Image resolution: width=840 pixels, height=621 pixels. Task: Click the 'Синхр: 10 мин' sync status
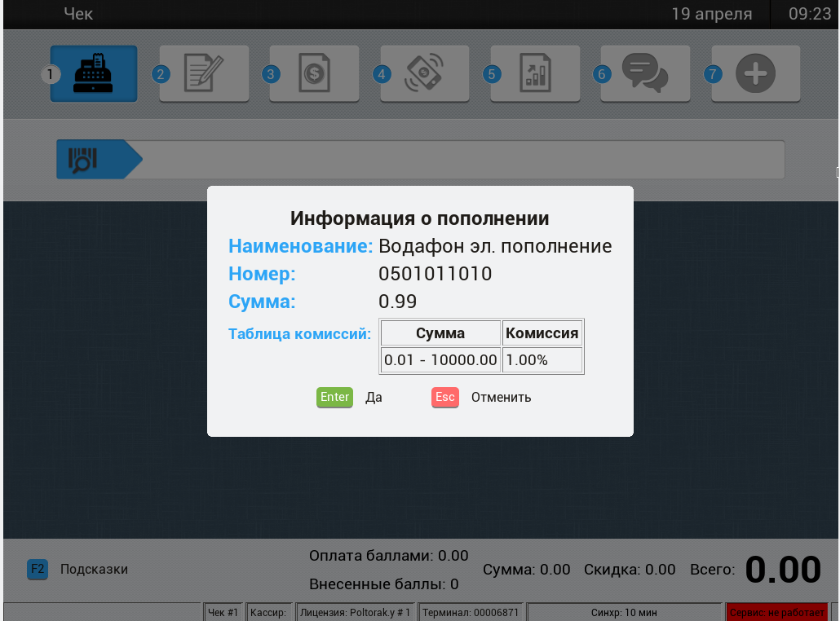coord(624,612)
